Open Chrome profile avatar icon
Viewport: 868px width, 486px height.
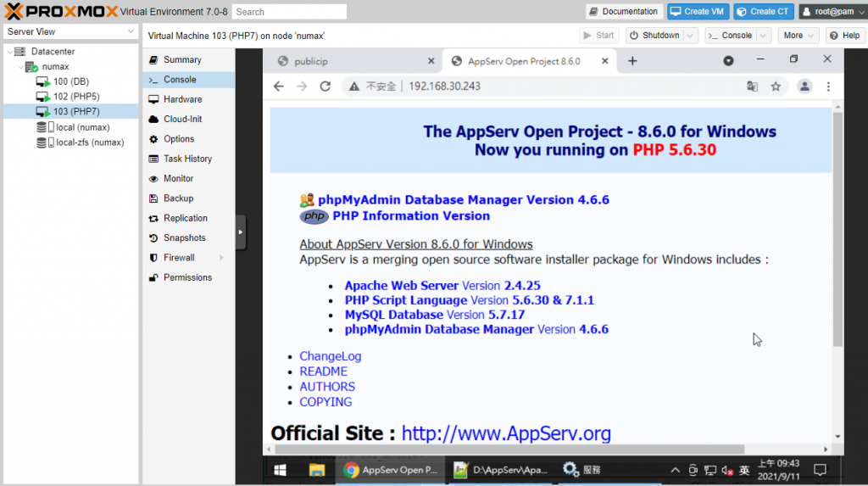[x=804, y=87]
